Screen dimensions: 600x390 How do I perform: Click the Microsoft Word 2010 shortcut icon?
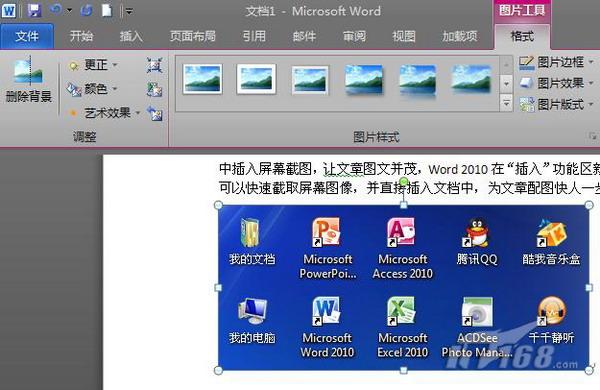[x=326, y=311]
